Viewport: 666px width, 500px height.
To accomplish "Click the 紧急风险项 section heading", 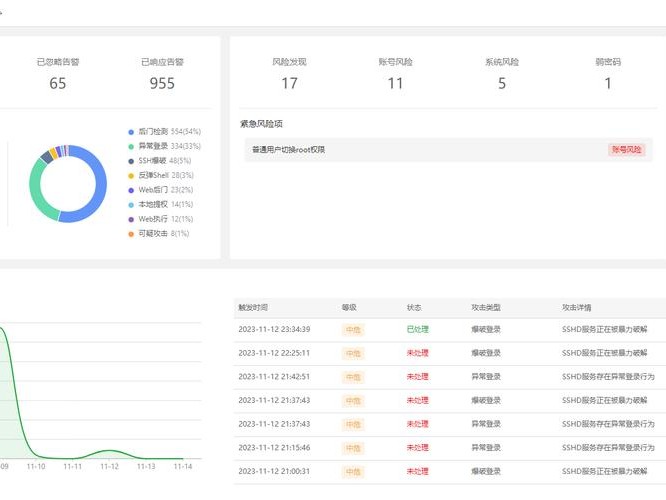I will tap(261, 124).
